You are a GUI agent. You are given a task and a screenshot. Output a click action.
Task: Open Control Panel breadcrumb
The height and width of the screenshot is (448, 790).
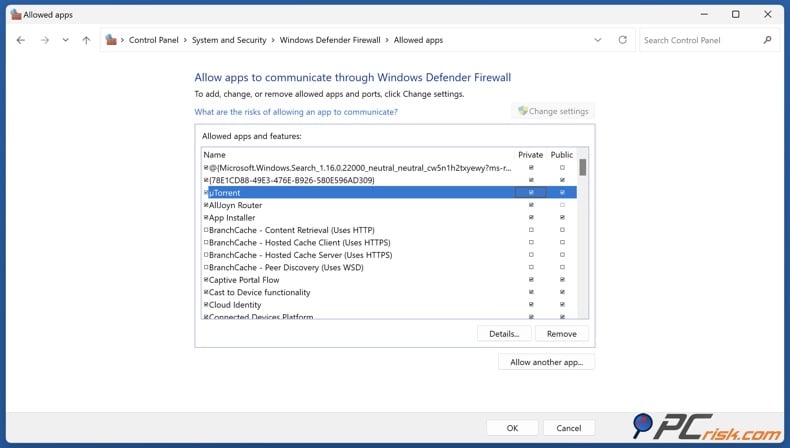[x=154, y=40]
